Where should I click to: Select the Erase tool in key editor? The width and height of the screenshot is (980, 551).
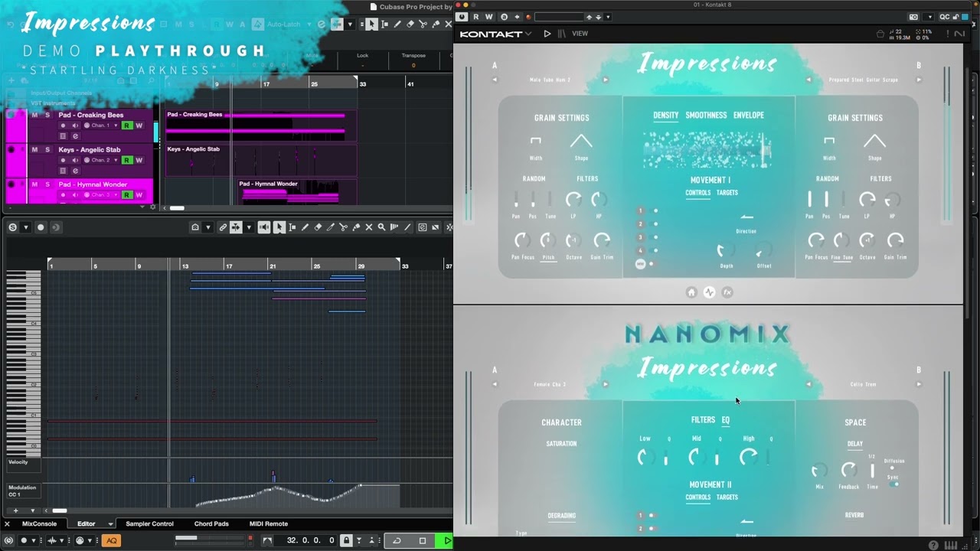point(318,227)
